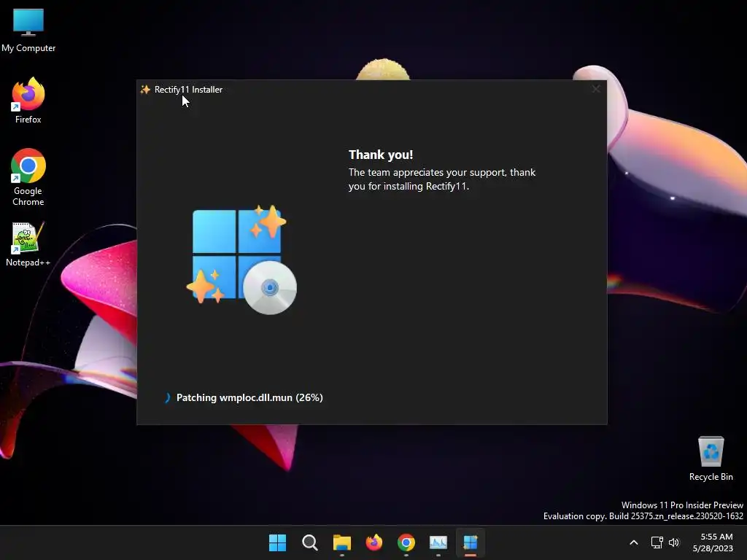Image resolution: width=747 pixels, height=560 pixels.
Task: Click the 'Rectify11 Installer' window title
Action: pyautogui.click(x=188, y=90)
